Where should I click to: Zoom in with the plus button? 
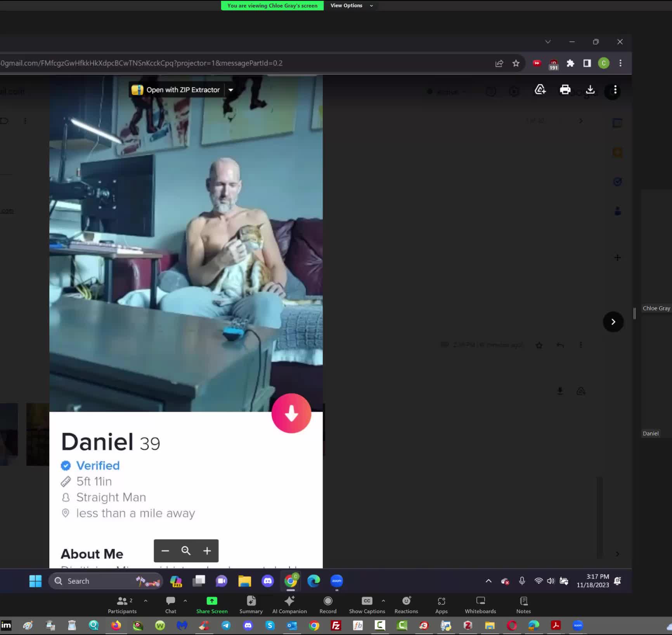tap(207, 551)
